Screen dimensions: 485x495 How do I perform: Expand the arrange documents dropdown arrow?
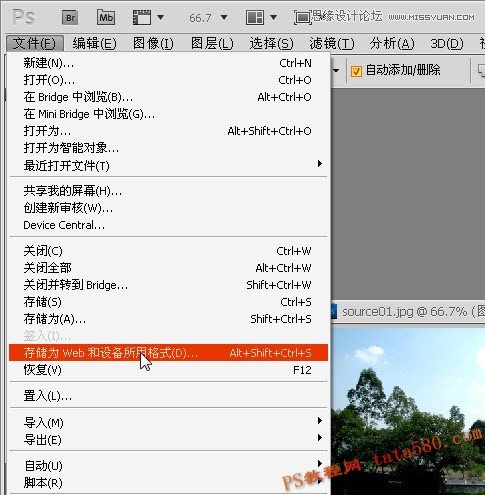[x=273, y=17]
